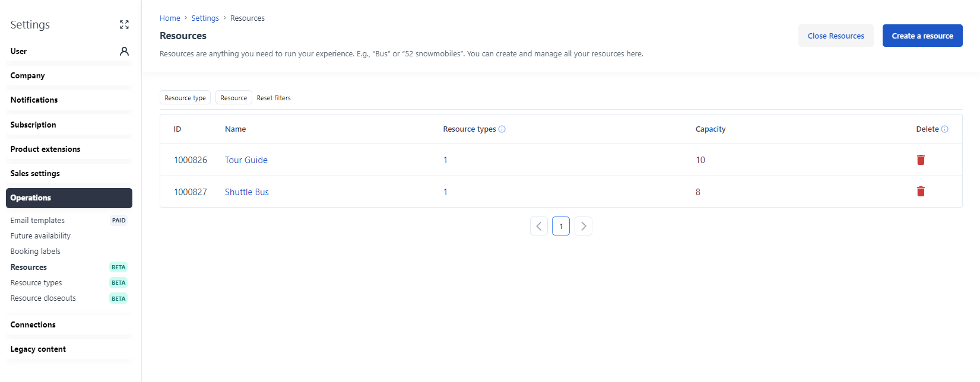Collapse the Operations section
Image resolution: width=980 pixels, height=382 pixels.
tap(69, 198)
